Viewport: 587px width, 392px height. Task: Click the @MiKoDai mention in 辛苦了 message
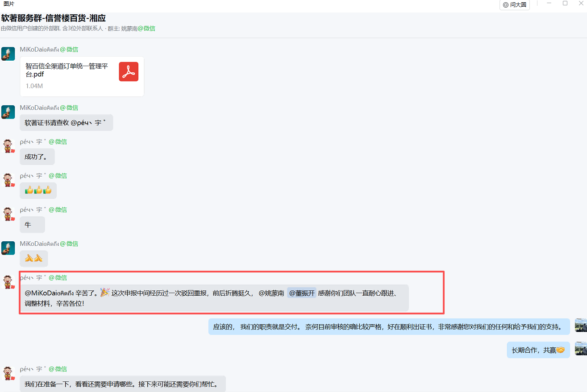tap(49, 293)
